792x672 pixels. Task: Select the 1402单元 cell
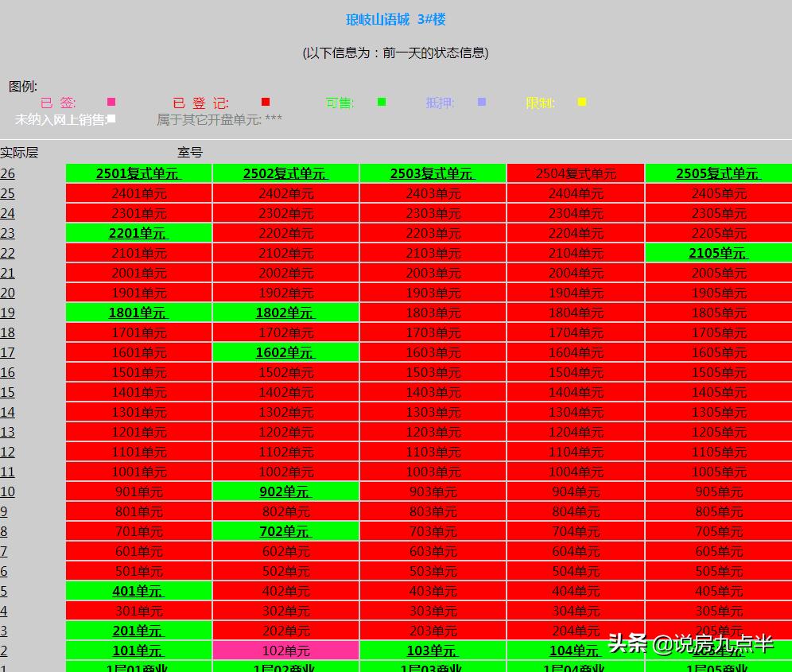286,392
